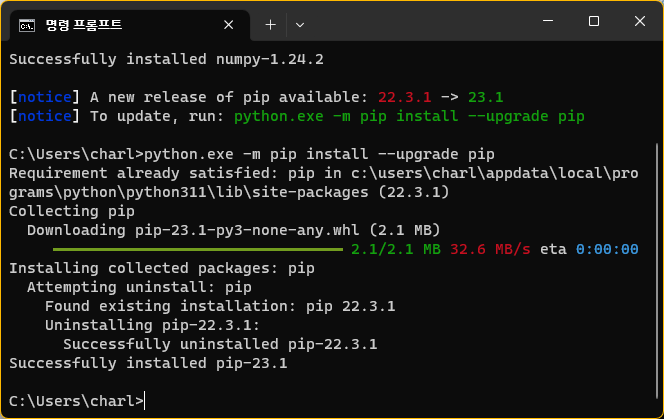Click the green upgrade command in the notice line

click(x=409, y=116)
